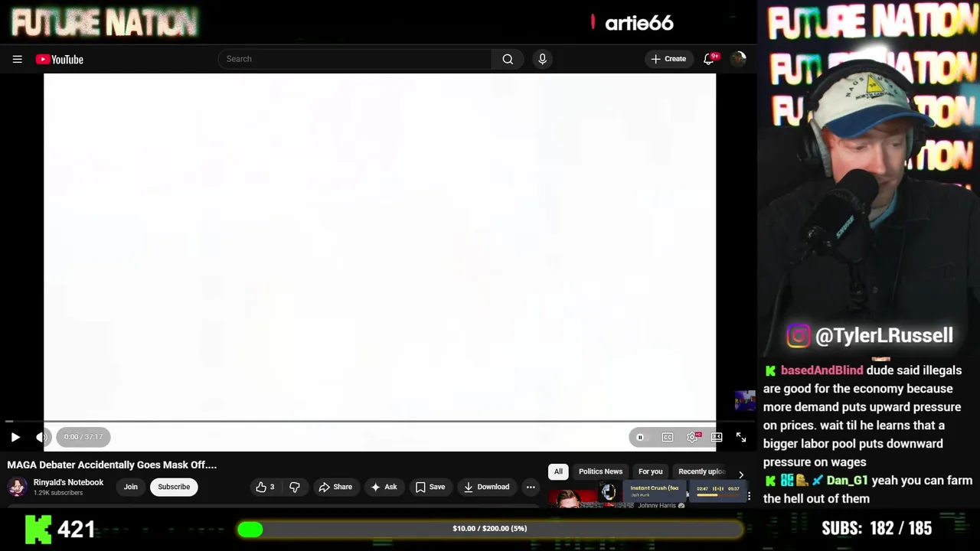This screenshot has width=980, height=551.
Task: Click the music widget progress bar
Action: point(717,495)
